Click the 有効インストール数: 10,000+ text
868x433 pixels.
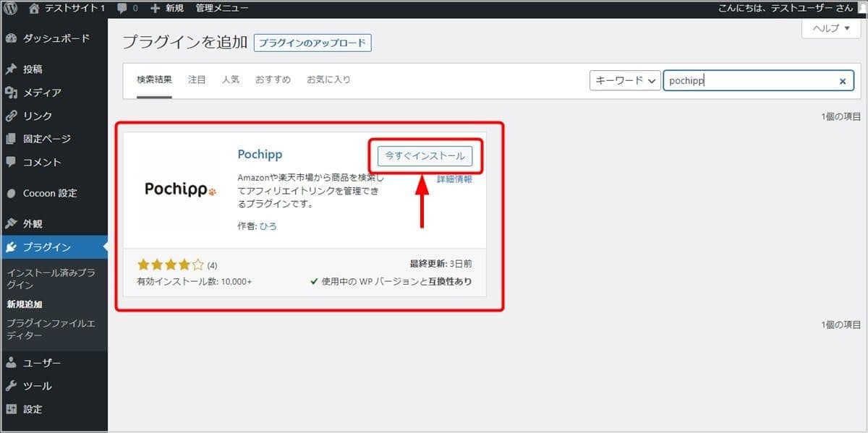tap(195, 281)
